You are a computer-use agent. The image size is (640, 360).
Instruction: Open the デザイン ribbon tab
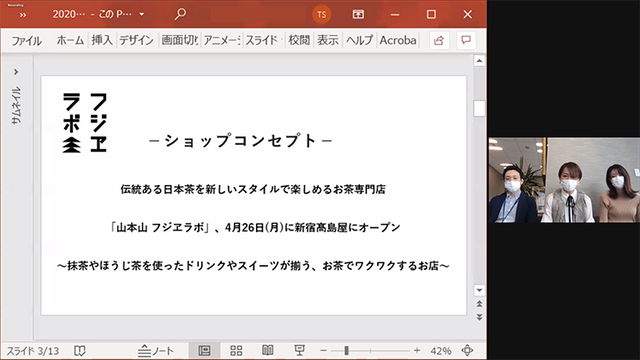point(136,40)
